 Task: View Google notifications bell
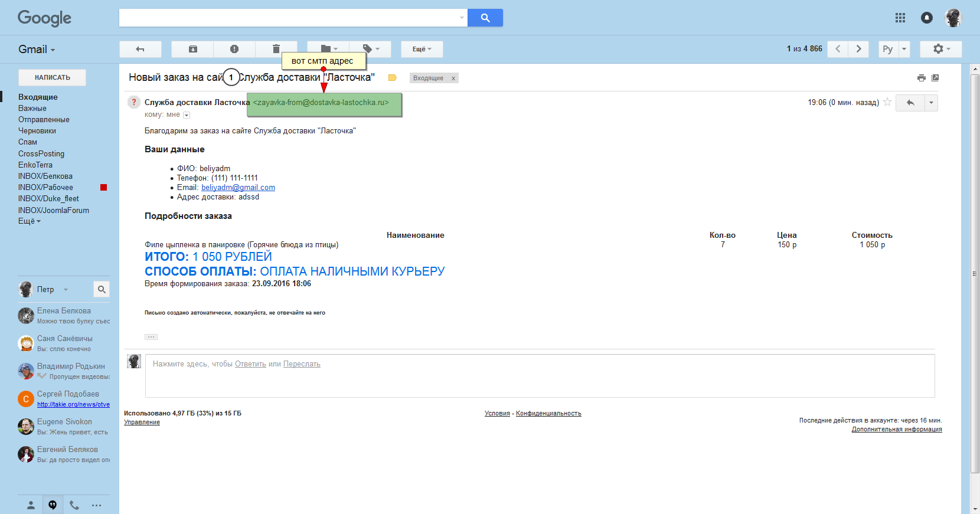pyautogui.click(x=927, y=18)
